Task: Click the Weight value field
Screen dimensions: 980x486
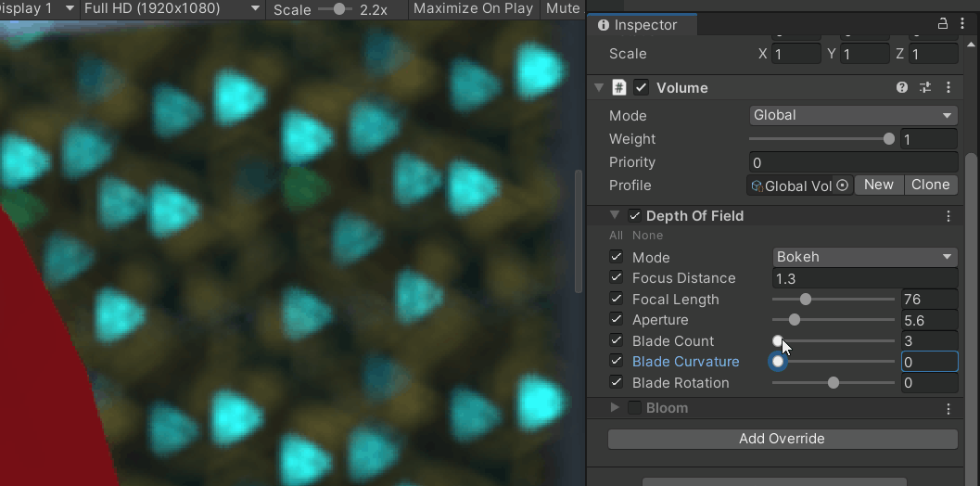Action: 929,139
